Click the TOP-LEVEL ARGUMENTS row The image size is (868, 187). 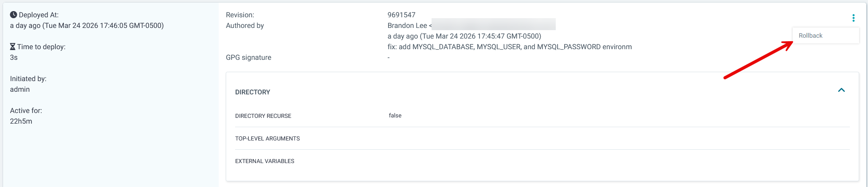(x=267, y=139)
